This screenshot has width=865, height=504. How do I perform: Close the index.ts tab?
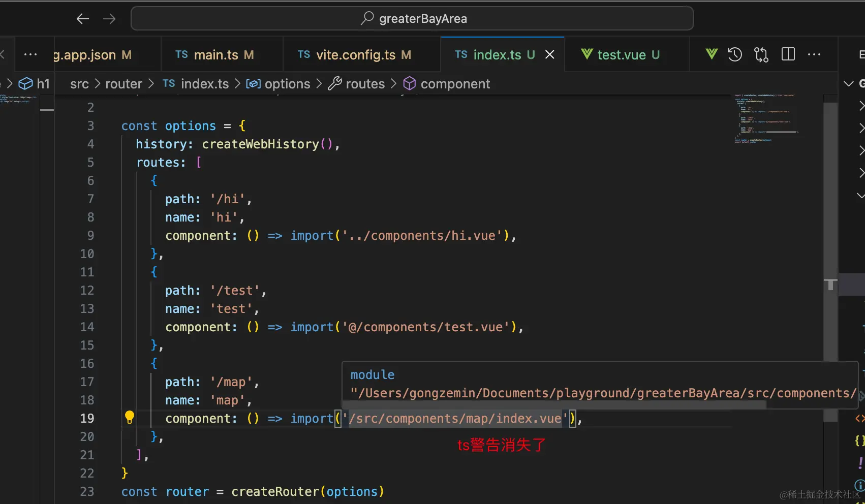point(550,54)
